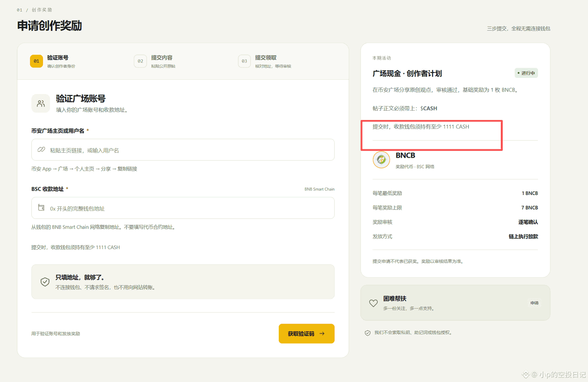Click the 逐笔确认 value

pyautogui.click(x=528, y=222)
